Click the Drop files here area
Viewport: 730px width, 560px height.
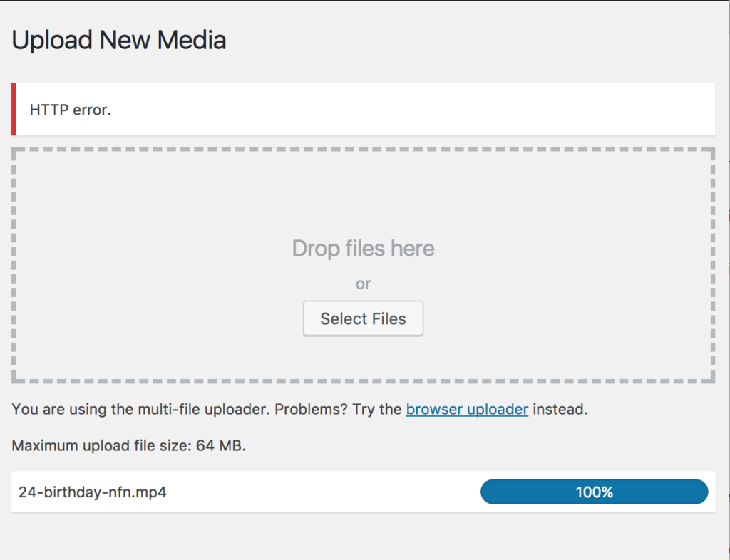tap(363, 248)
